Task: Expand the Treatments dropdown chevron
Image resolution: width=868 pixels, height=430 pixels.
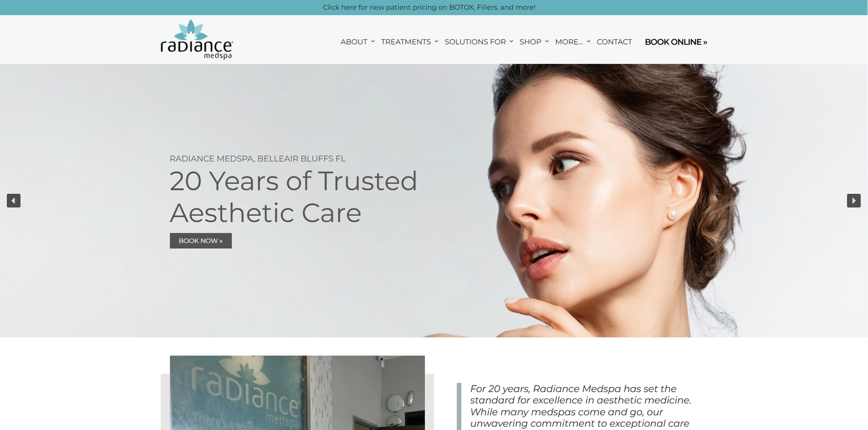Action: tap(436, 41)
